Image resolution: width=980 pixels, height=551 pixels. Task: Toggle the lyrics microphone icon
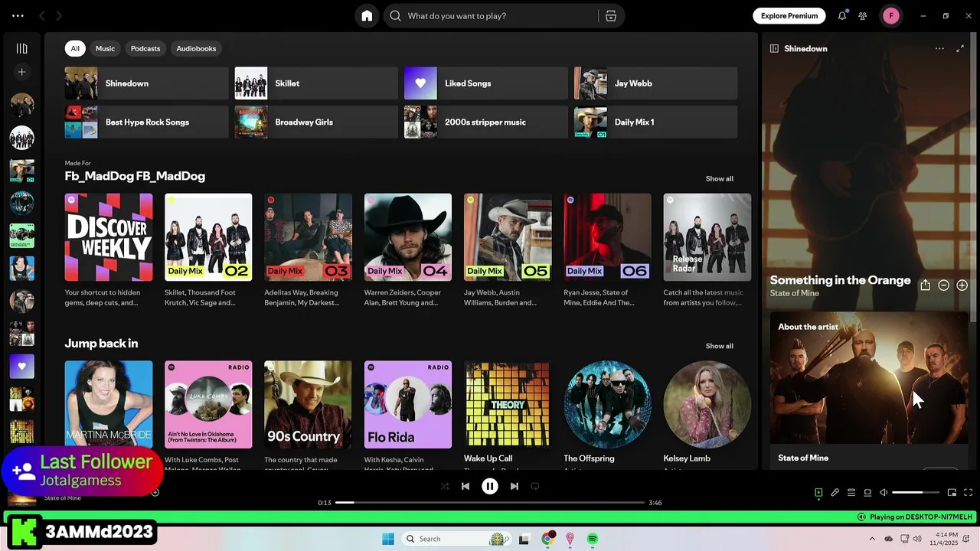tap(835, 493)
